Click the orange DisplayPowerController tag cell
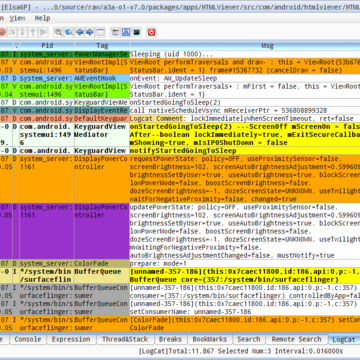The height and width of the screenshot is (360, 360). tap(102, 179)
